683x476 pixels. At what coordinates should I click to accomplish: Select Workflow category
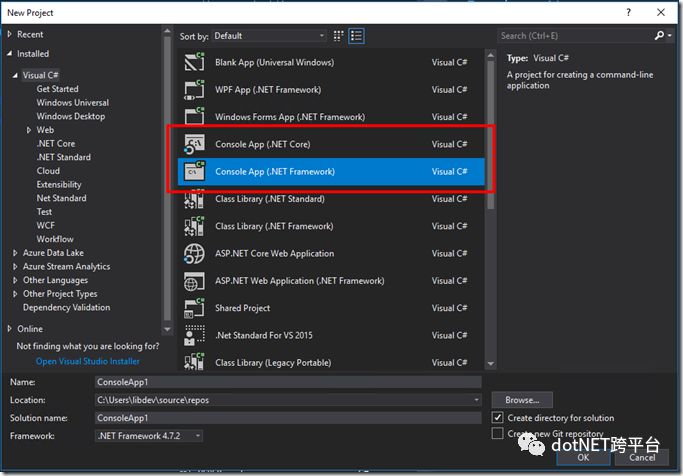tap(55, 239)
